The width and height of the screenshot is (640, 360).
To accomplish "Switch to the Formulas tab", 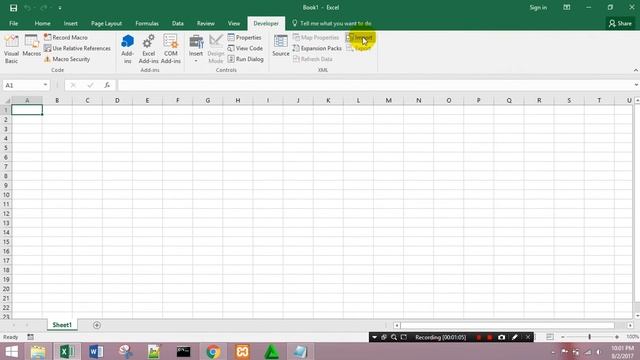I will click(x=147, y=23).
